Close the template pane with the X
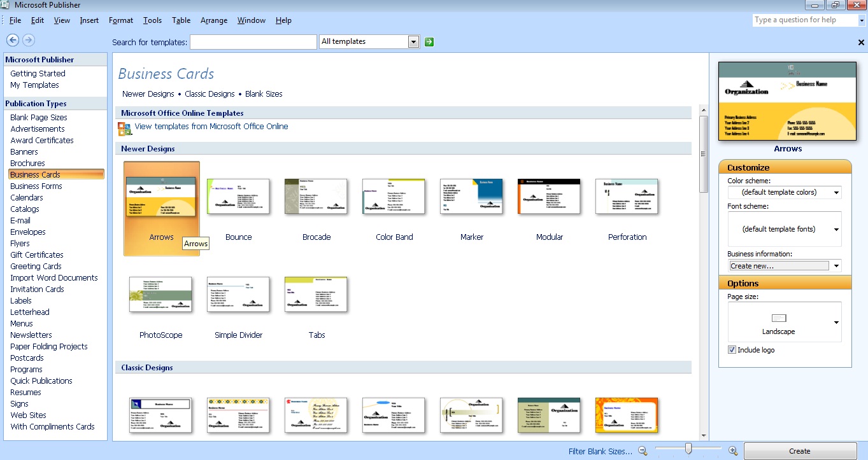The width and height of the screenshot is (868, 460). tap(861, 42)
